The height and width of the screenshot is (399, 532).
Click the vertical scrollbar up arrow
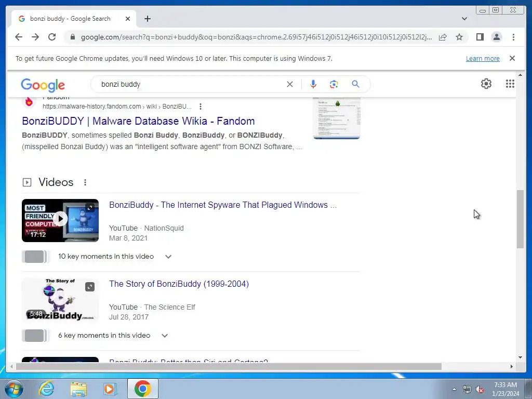coord(520,75)
